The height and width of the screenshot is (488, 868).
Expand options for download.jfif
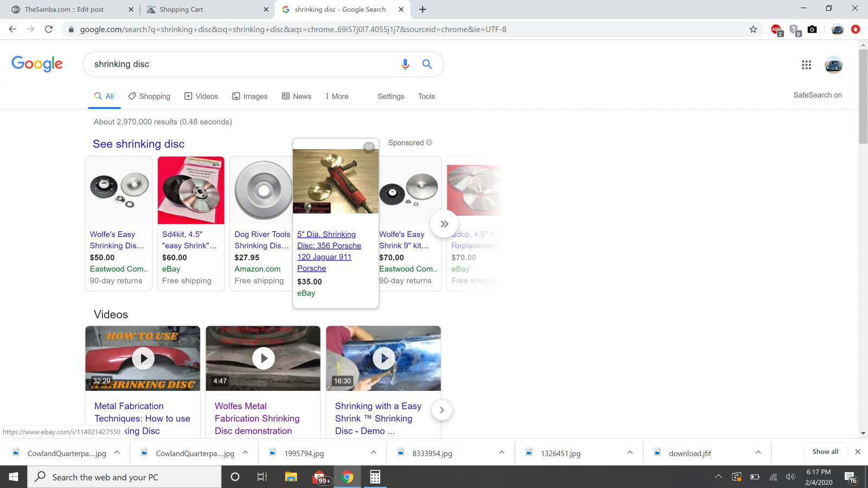pyautogui.click(x=758, y=452)
